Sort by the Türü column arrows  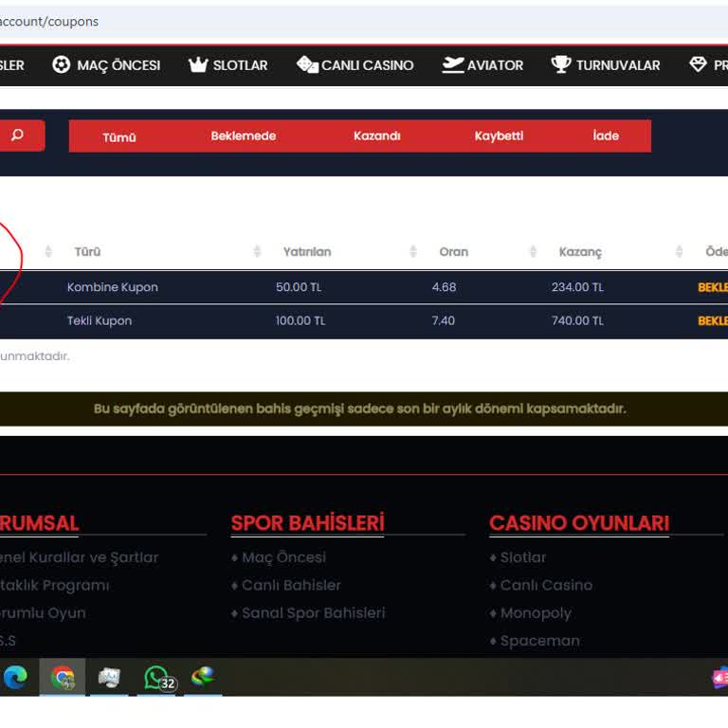point(257,251)
